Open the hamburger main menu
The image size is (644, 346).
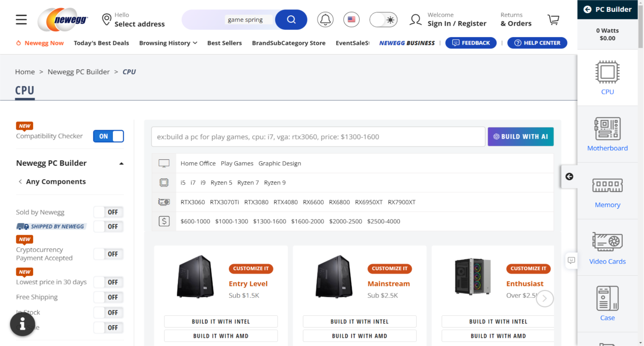[x=21, y=19]
